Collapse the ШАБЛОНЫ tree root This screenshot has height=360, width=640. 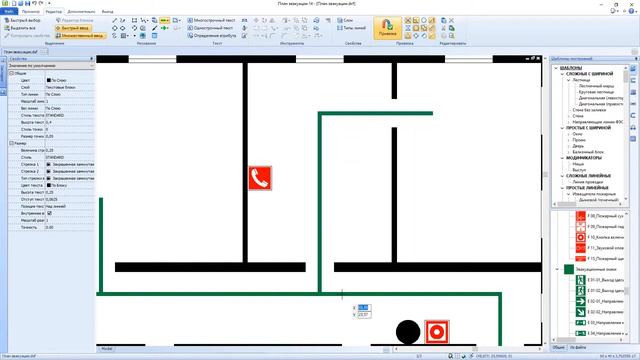coord(556,68)
